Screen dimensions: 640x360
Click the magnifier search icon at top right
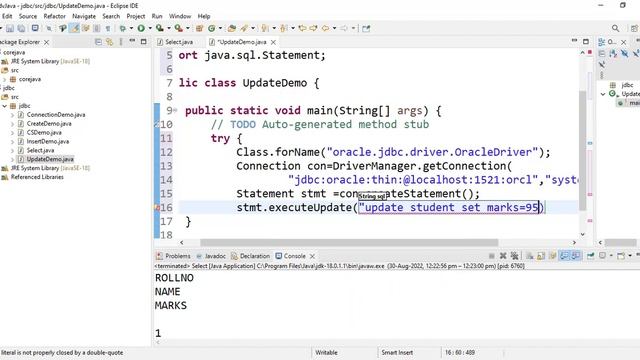click(616, 28)
